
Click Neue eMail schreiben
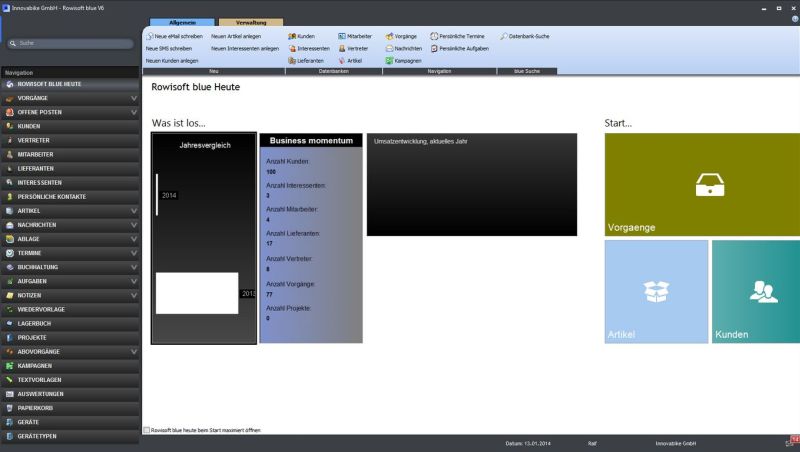click(x=174, y=36)
